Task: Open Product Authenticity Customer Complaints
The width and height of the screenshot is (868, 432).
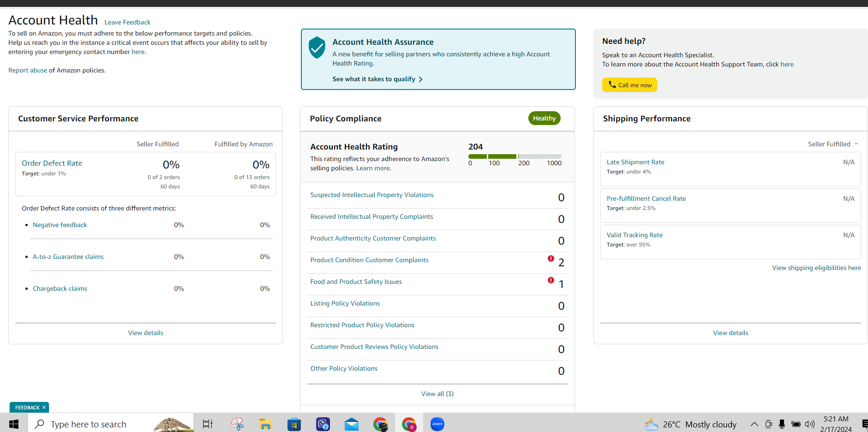Action: [373, 238]
